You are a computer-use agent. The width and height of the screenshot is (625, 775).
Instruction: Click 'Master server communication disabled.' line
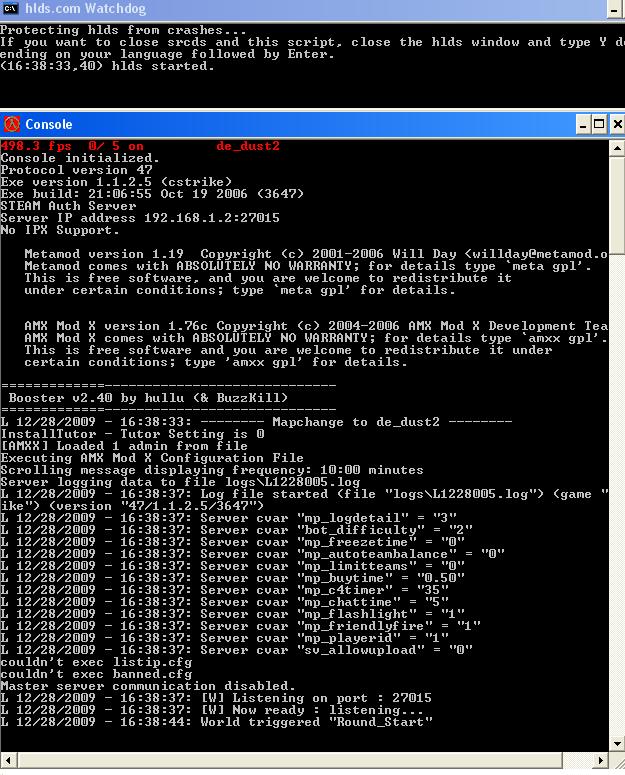148,686
